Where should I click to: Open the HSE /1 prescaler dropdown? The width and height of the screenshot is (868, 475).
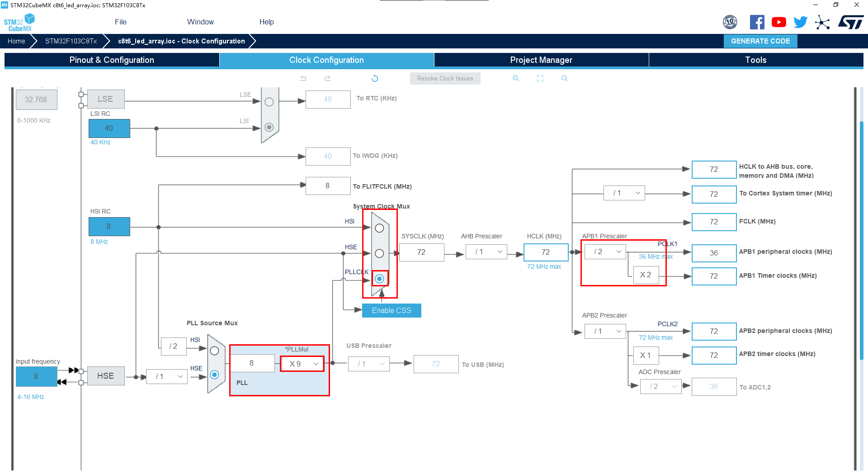pos(167,376)
